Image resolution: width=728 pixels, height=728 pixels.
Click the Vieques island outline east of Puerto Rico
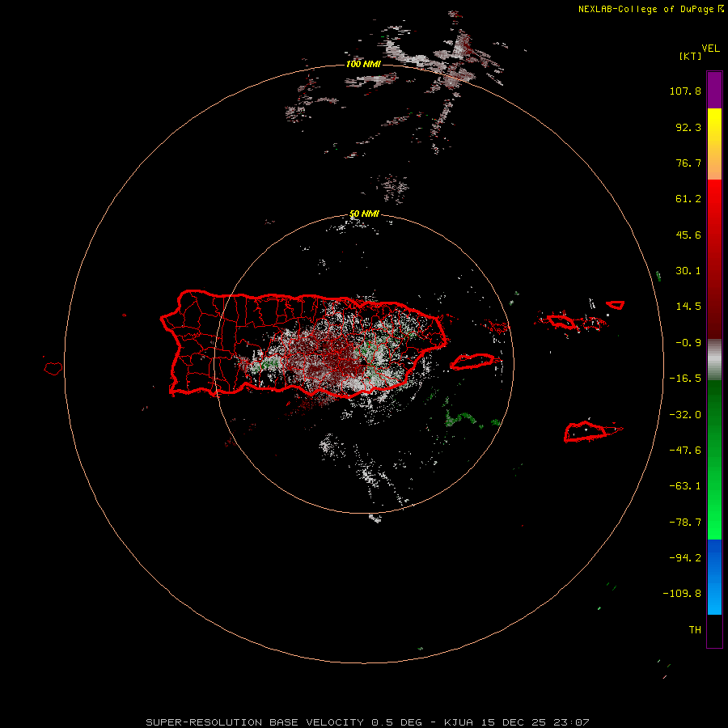pos(472,362)
